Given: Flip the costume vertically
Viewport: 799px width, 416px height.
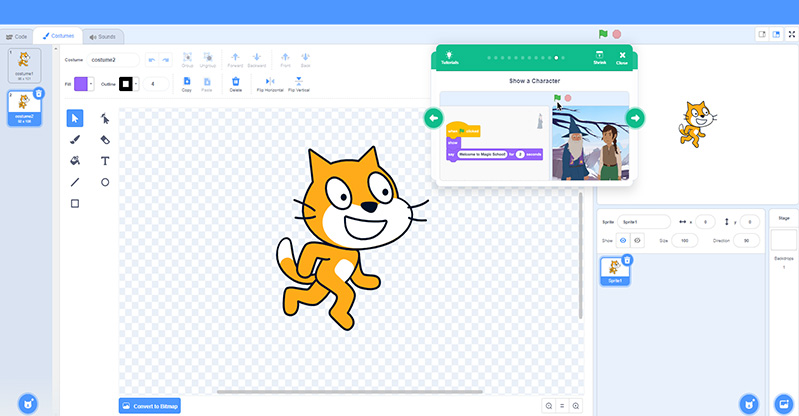Looking at the screenshot, I should pos(299,84).
